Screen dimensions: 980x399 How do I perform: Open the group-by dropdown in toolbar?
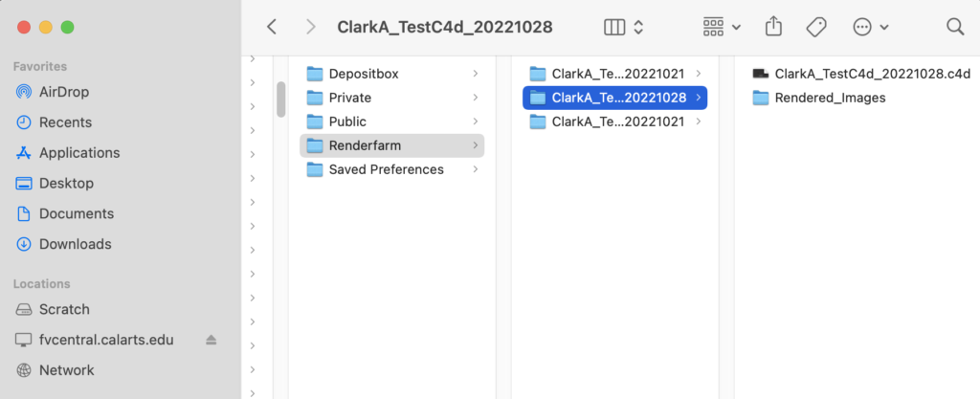(x=722, y=27)
